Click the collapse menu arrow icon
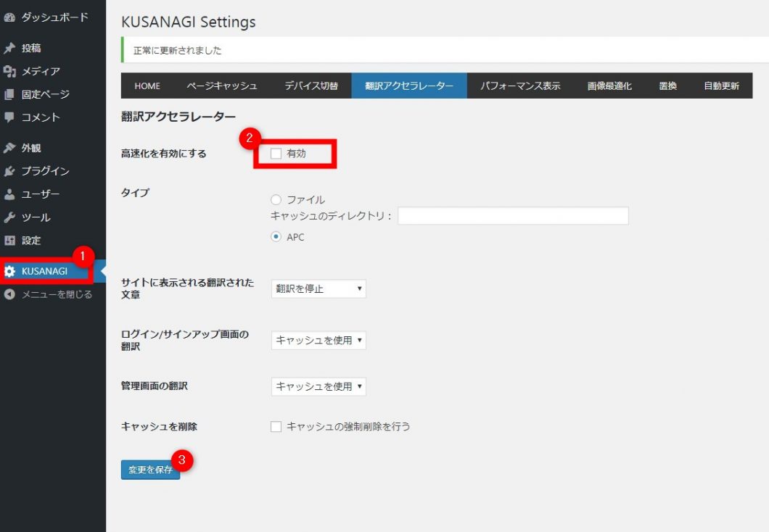The height and width of the screenshot is (532, 769). (x=9, y=294)
